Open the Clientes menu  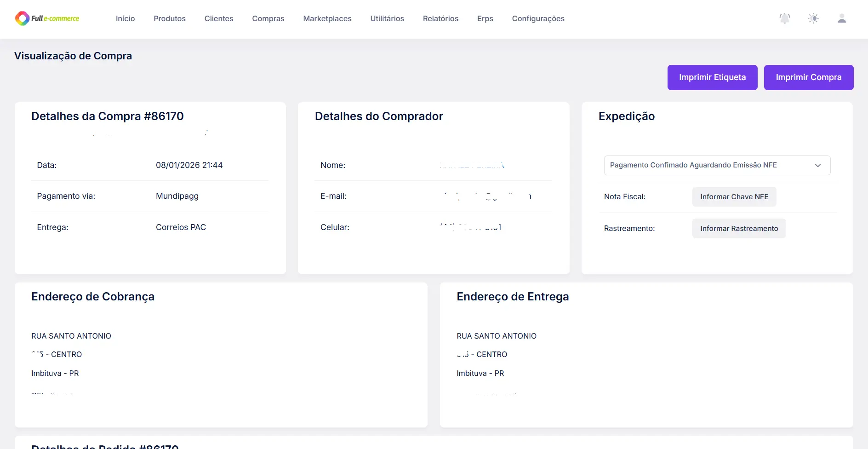219,18
